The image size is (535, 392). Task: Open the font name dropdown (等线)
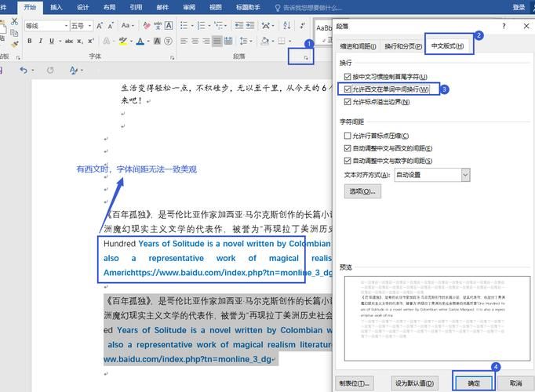point(66,26)
